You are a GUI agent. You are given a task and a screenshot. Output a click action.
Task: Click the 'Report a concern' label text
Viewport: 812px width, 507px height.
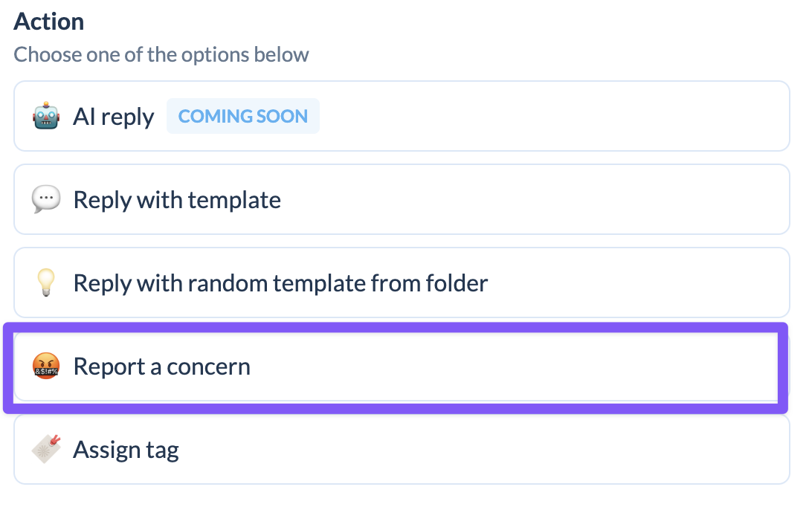[161, 366]
